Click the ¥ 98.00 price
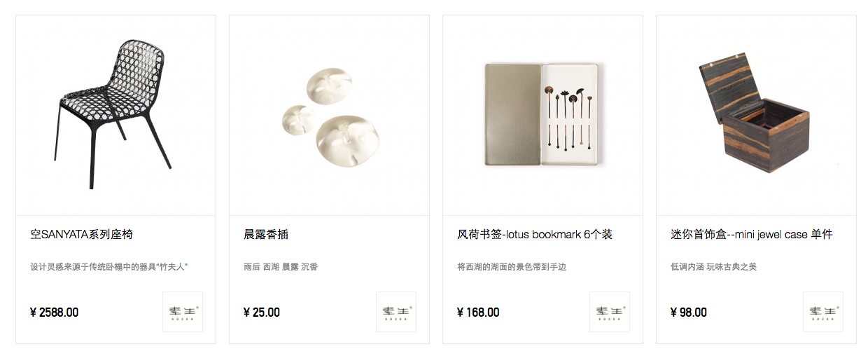 (x=689, y=313)
